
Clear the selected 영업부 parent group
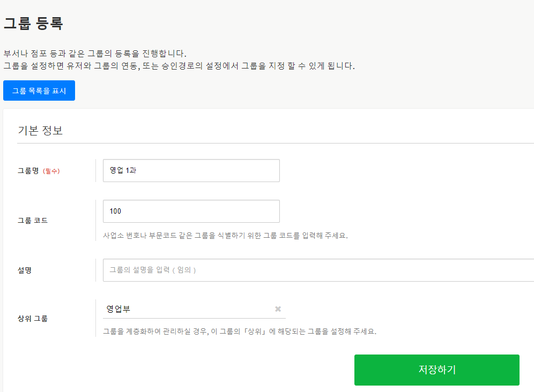pyautogui.click(x=278, y=309)
